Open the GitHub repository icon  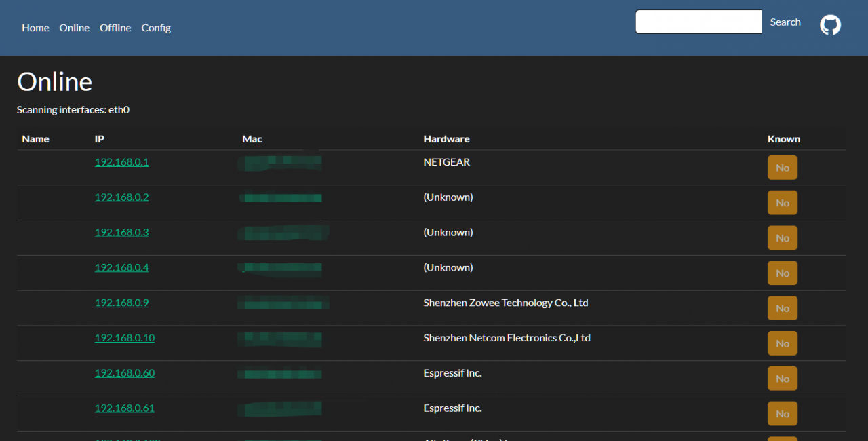coord(830,25)
